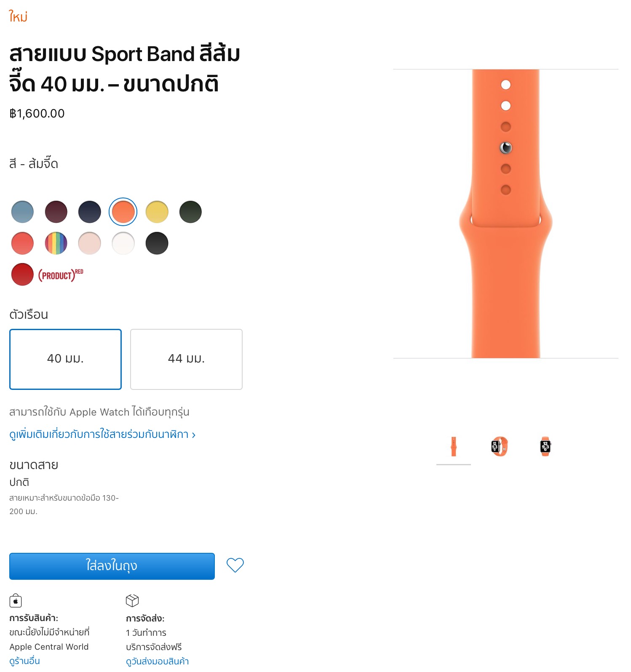Add to bag with ใส่ลงในถุง button
Viewport: 631px width, 672px height.
(x=112, y=566)
